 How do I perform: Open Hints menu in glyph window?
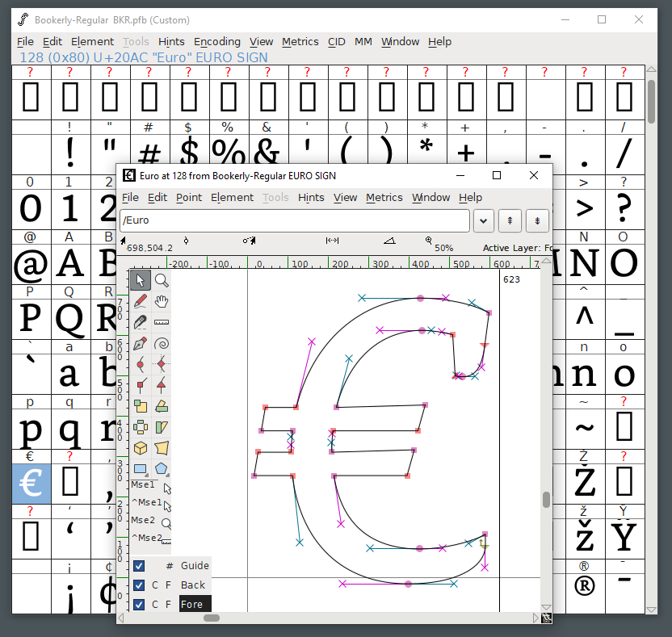tap(311, 197)
